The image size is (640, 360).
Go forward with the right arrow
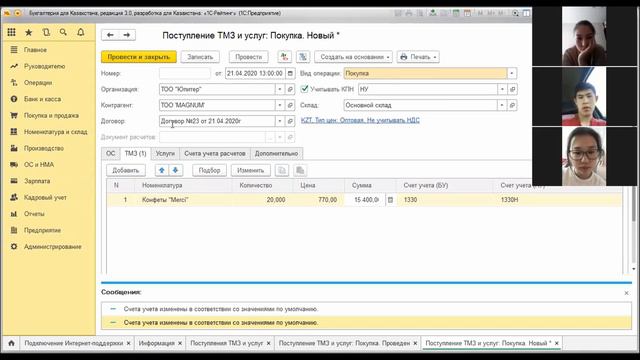(127, 35)
